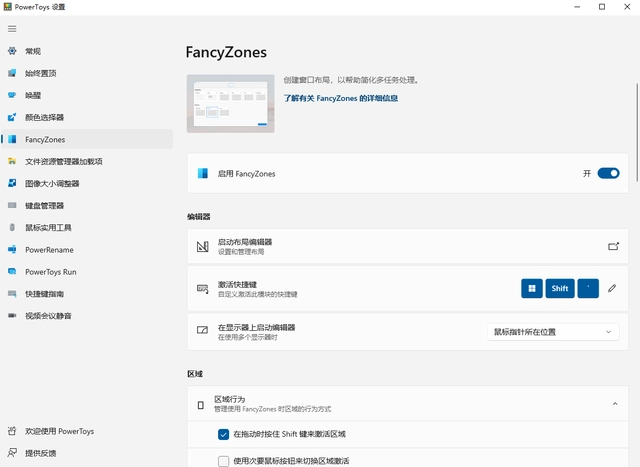This screenshot has height=467, width=640.
Task: Turn off the 启用 FancyZones toggle
Action: click(608, 173)
